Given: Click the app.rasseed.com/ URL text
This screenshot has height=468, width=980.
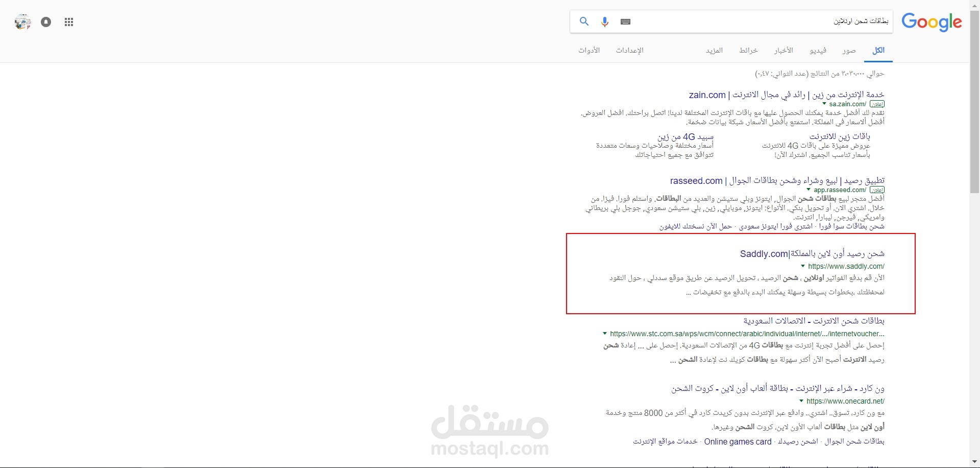Looking at the screenshot, I should (x=840, y=190).
